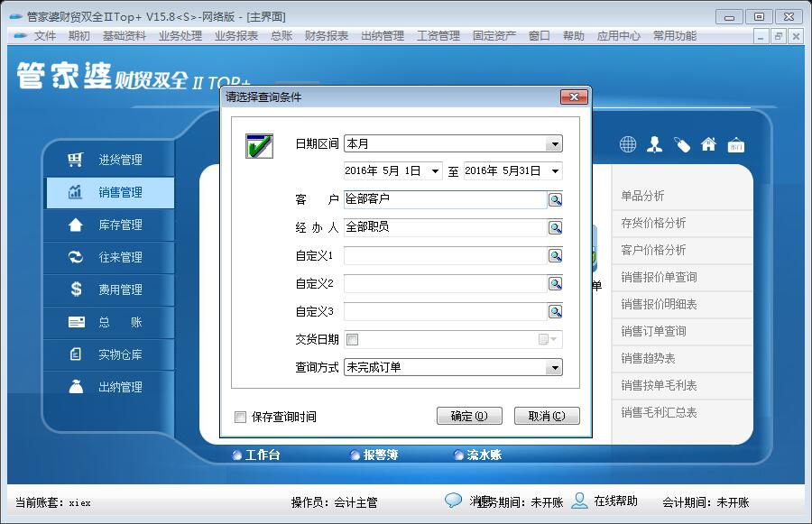
Task: Enable the 保存查询时间 checkbox
Action: [x=240, y=416]
